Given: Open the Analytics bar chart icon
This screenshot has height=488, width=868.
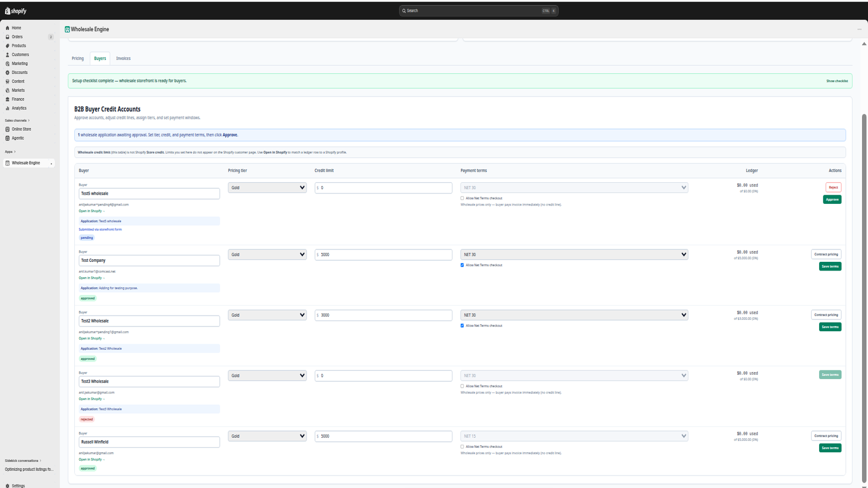Looking at the screenshot, I should [x=8, y=108].
